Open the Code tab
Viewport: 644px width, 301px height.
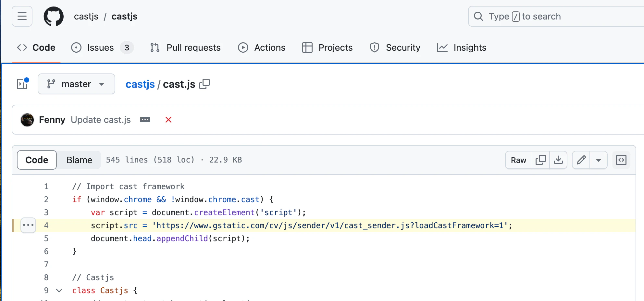[x=36, y=47]
